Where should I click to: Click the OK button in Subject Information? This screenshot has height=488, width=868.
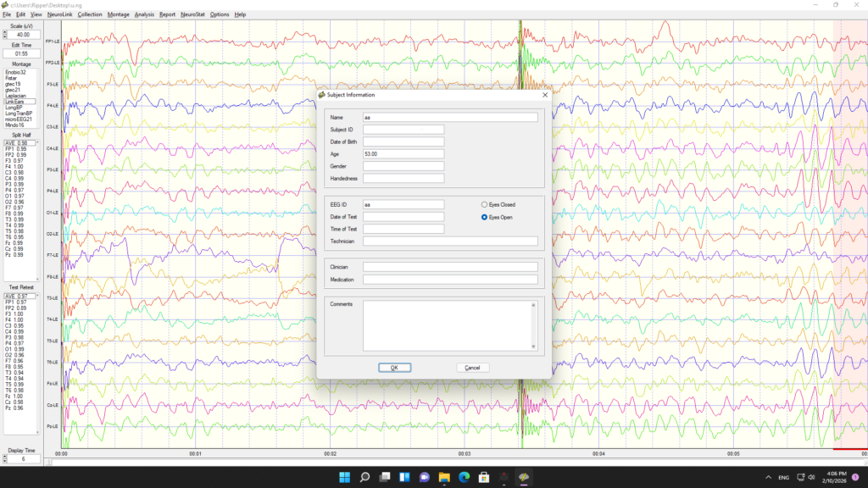[x=394, y=368]
